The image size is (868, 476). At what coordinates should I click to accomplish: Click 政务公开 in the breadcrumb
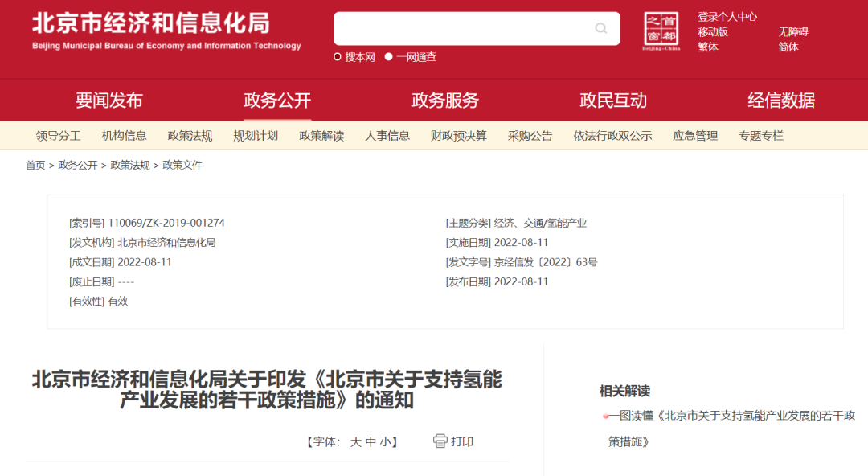click(x=77, y=165)
